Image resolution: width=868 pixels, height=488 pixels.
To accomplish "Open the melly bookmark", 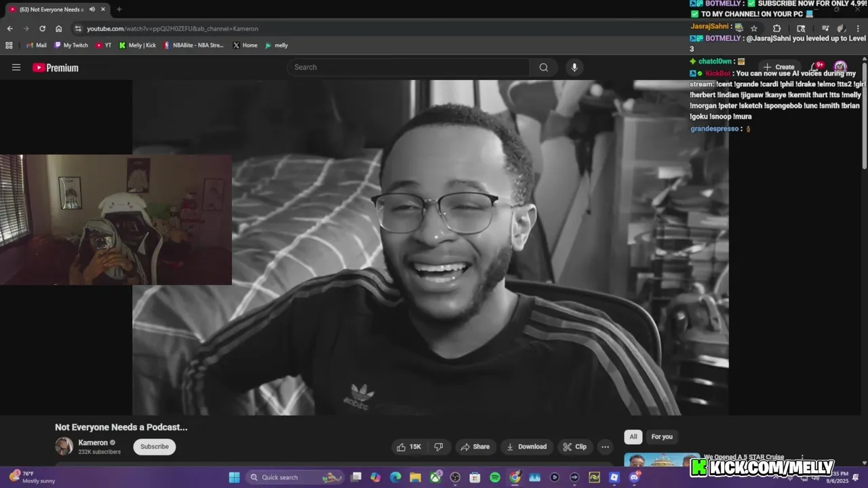I will (277, 45).
